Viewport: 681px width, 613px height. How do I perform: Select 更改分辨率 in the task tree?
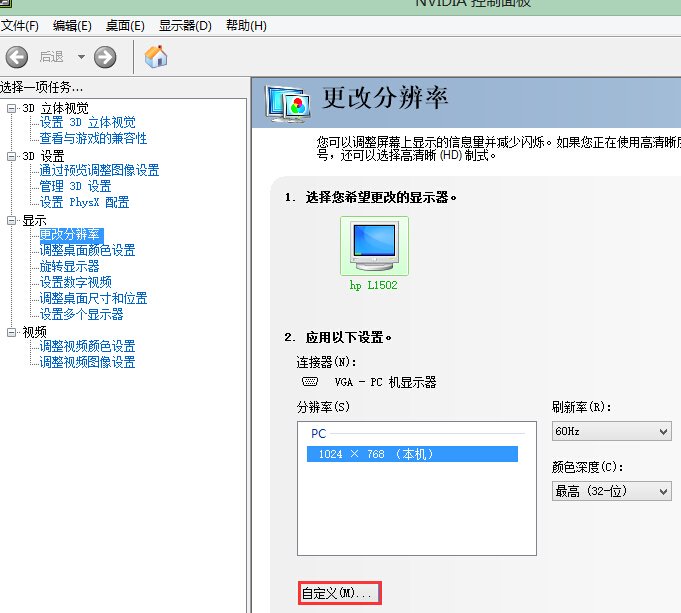point(71,235)
